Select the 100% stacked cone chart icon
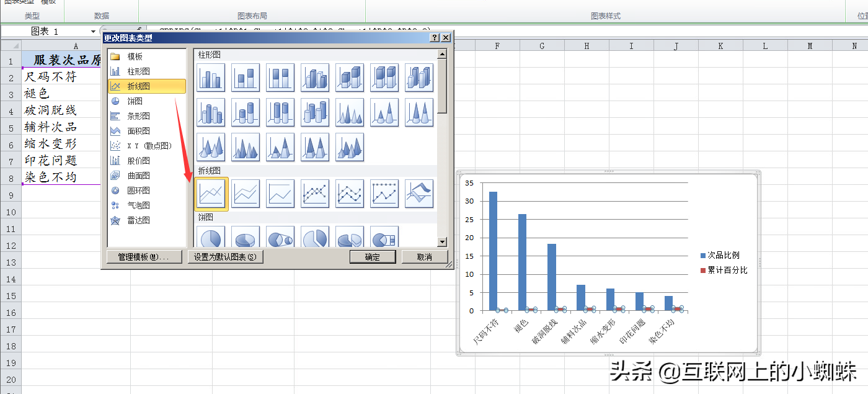Image resolution: width=868 pixels, height=394 pixels. pos(419,112)
